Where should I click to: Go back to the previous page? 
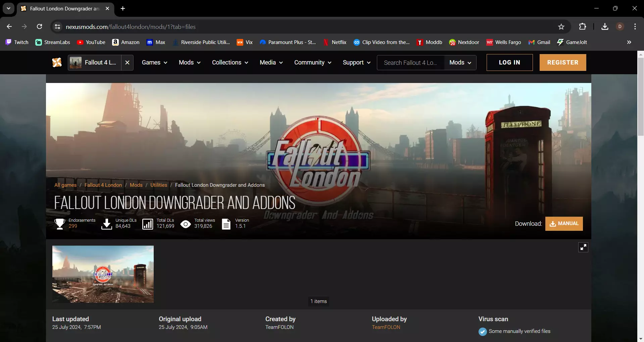tap(9, 27)
